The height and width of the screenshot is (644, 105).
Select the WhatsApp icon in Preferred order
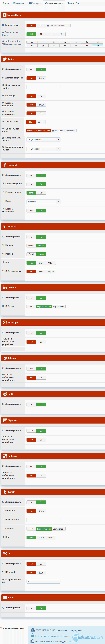(87, 42)
